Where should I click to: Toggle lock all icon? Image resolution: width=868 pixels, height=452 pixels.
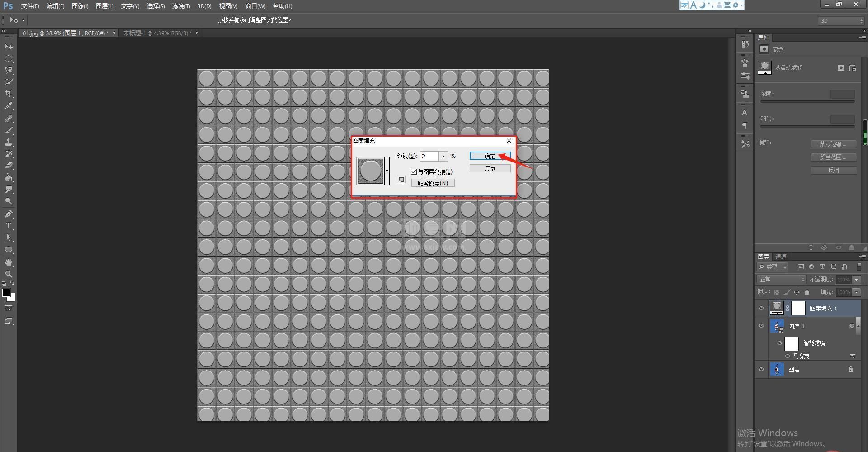point(807,292)
